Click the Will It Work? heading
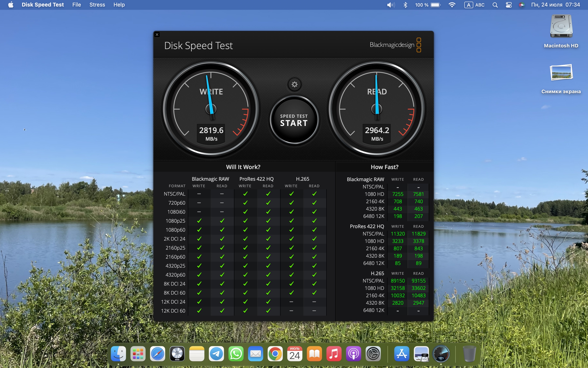Image resolution: width=588 pixels, height=368 pixels. 243,167
